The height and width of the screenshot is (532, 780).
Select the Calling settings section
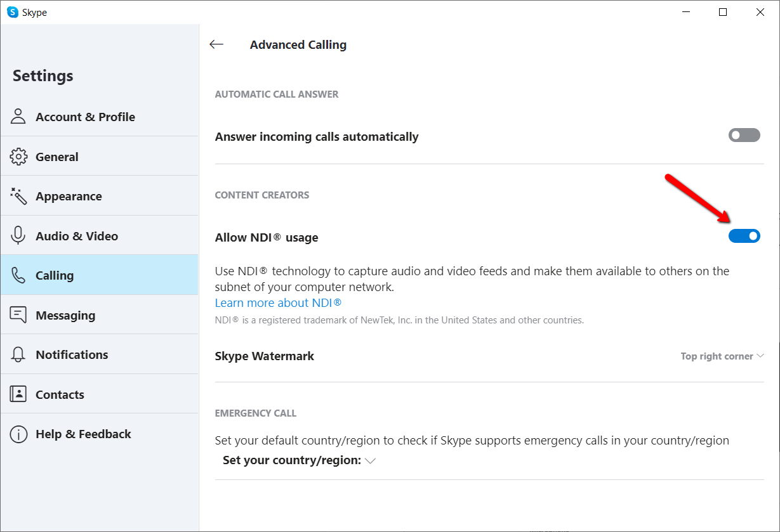[x=100, y=275]
